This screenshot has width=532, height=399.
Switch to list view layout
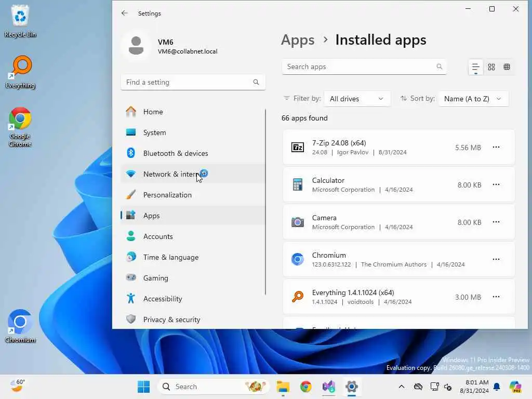click(x=475, y=67)
